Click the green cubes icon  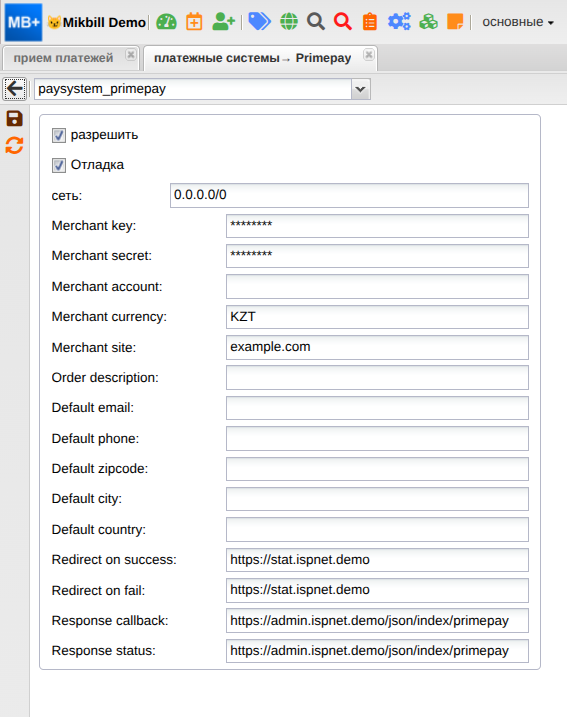click(428, 21)
